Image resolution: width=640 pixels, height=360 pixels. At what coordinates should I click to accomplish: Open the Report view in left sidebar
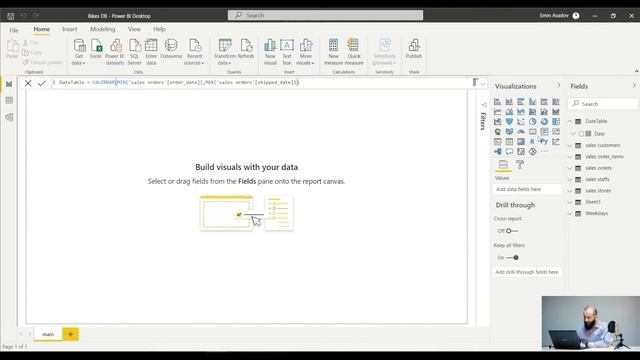pyautogui.click(x=9, y=84)
